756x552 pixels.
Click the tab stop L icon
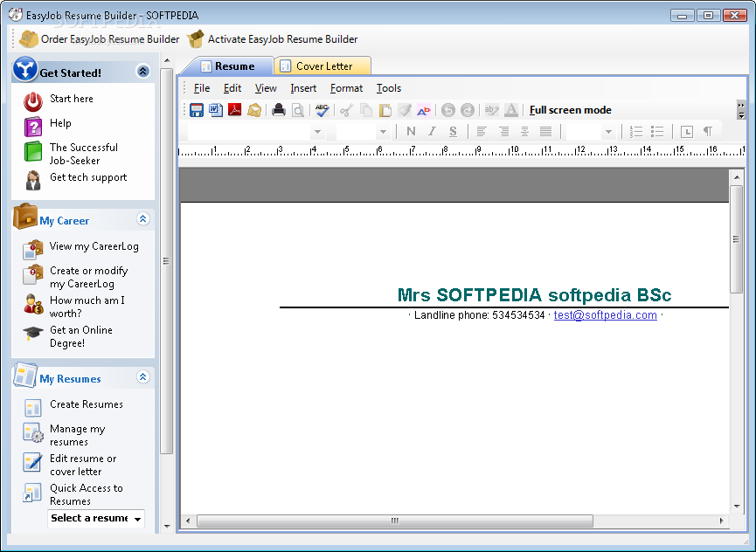coord(687,131)
